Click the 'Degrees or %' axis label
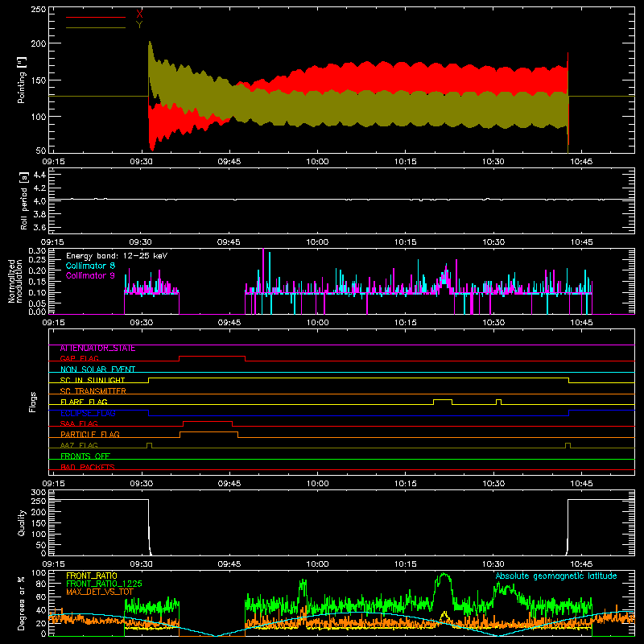This screenshot has height=644, width=644. pos(22,603)
